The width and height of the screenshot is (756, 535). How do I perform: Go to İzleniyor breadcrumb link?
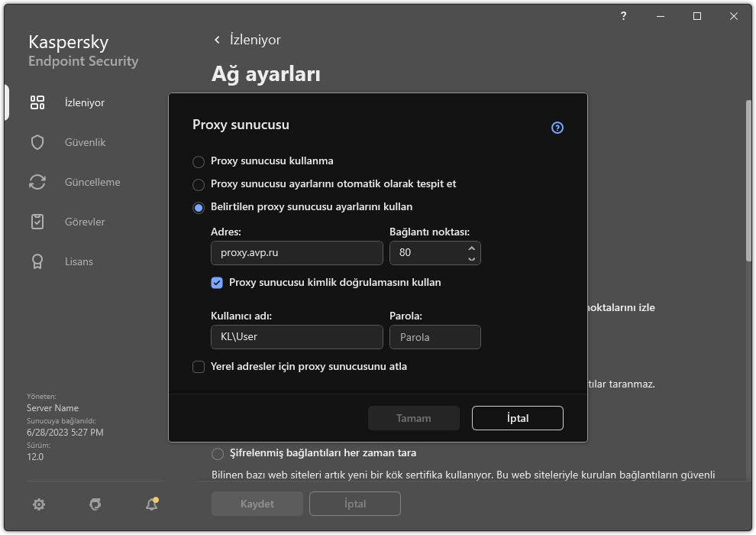[254, 40]
